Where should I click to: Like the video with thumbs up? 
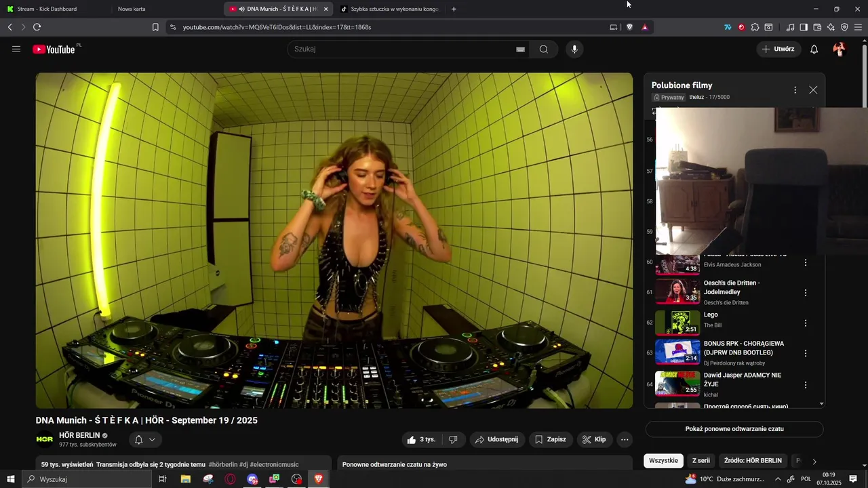(x=421, y=439)
